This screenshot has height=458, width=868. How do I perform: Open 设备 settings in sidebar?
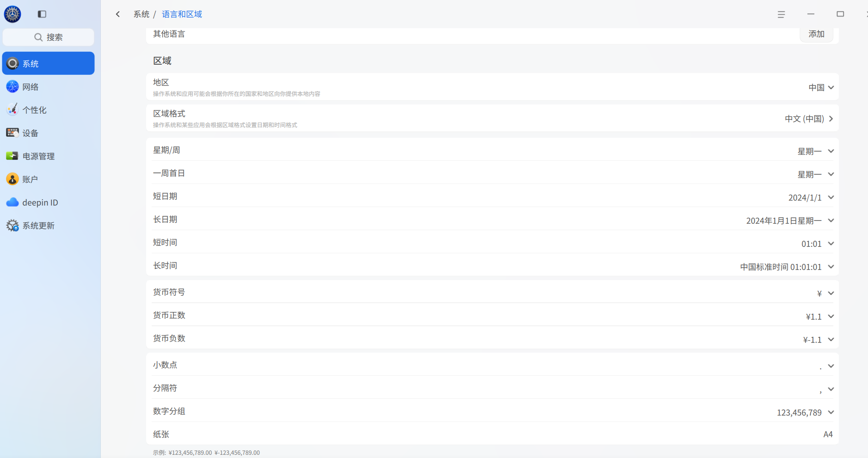48,133
